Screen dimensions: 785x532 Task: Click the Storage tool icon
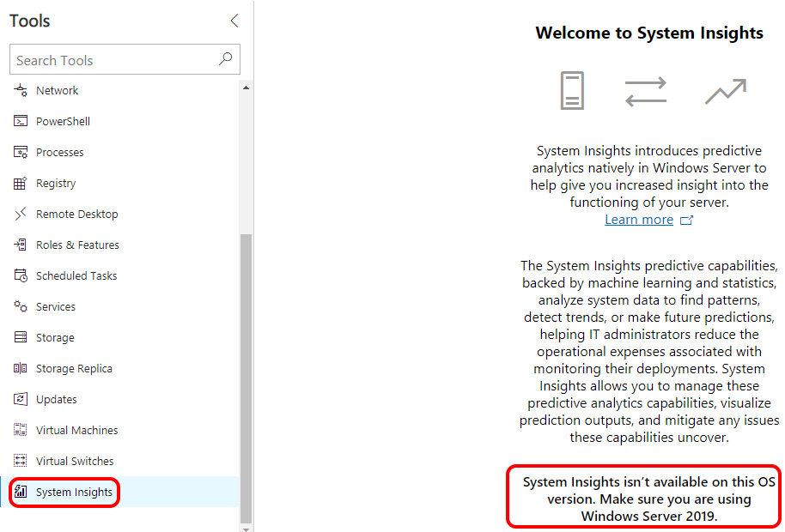21,337
